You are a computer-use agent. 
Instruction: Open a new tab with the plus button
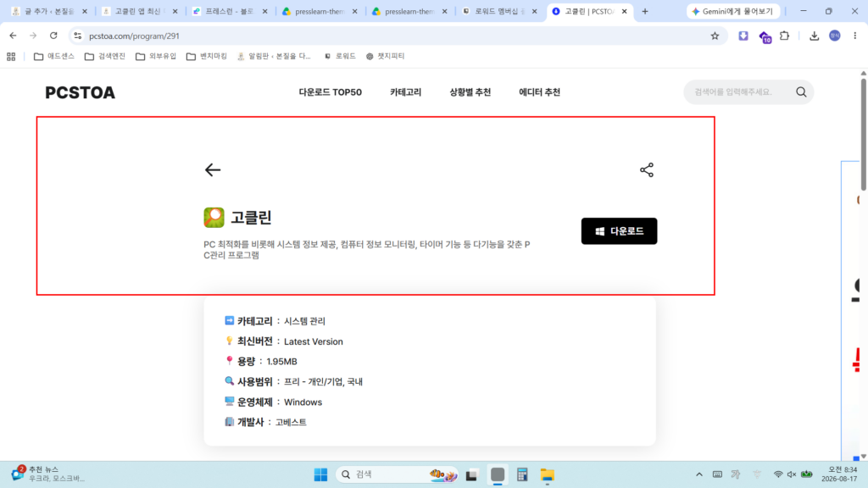click(x=645, y=11)
